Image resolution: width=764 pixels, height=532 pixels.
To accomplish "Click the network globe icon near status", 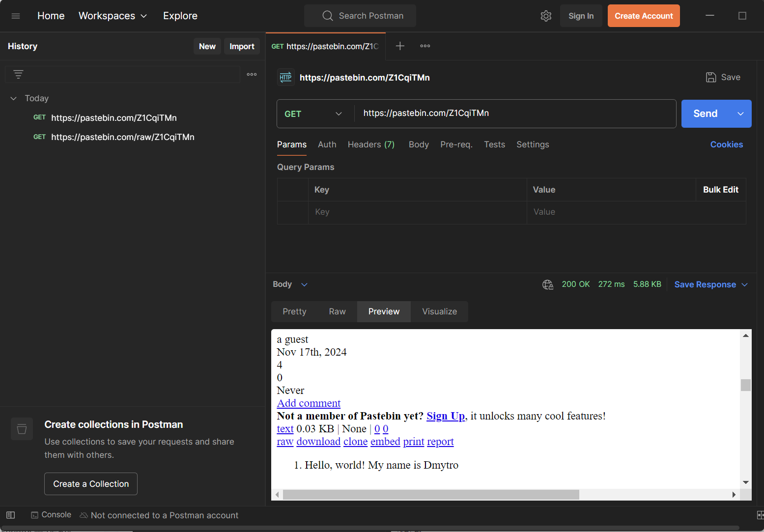I will coord(547,284).
